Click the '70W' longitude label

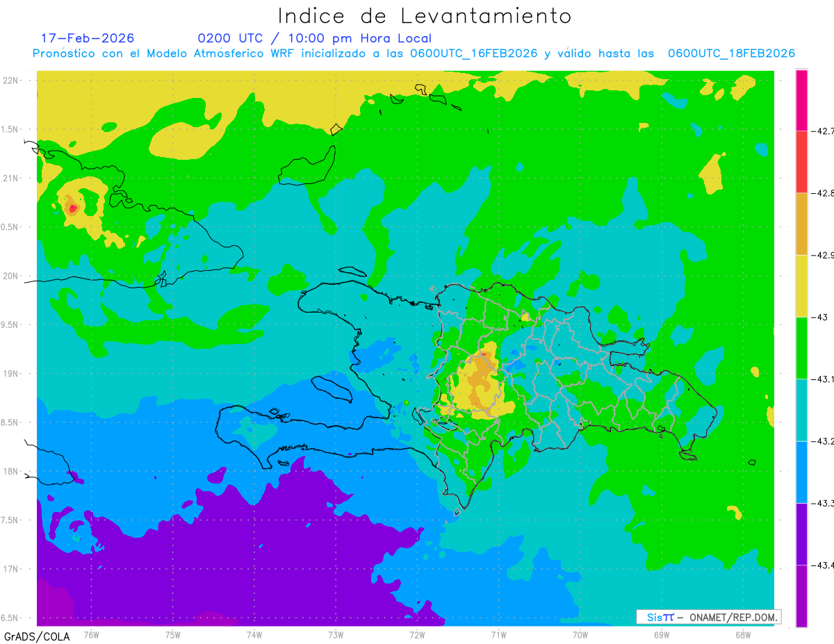(x=580, y=634)
